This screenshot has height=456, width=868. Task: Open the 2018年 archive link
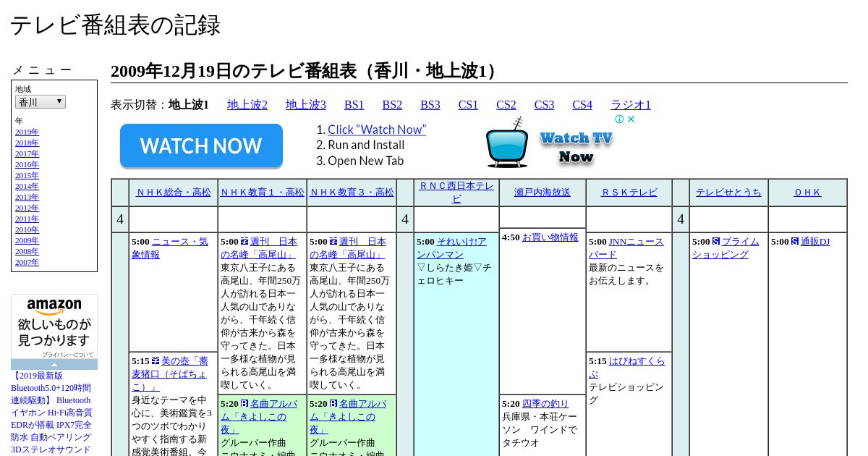[27, 143]
